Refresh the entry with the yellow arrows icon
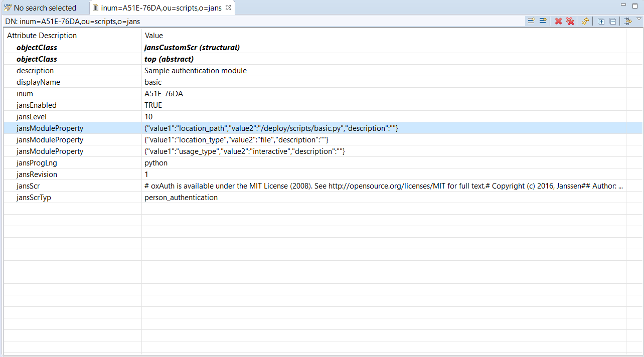This screenshot has height=357, width=644. [x=585, y=21]
